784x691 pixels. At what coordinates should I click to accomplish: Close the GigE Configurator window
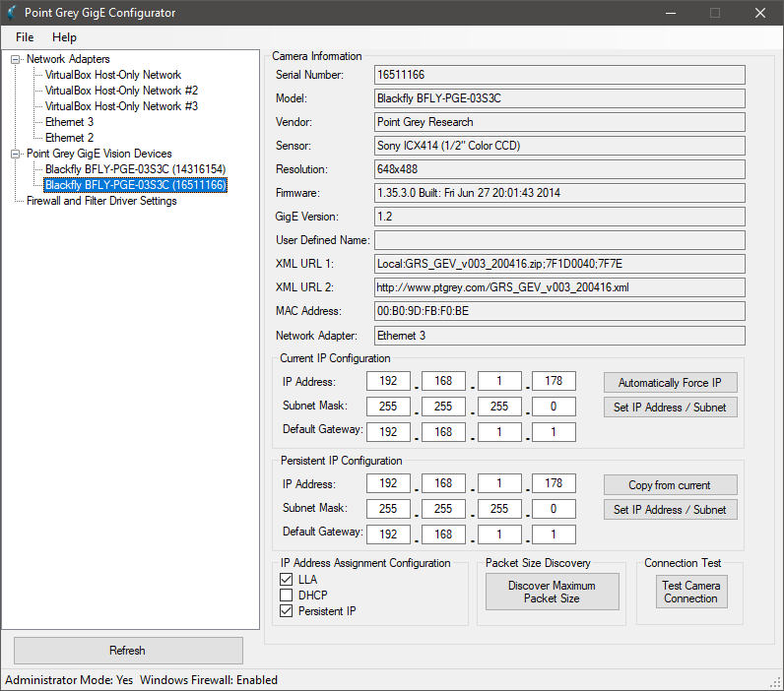(x=760, y=13)
